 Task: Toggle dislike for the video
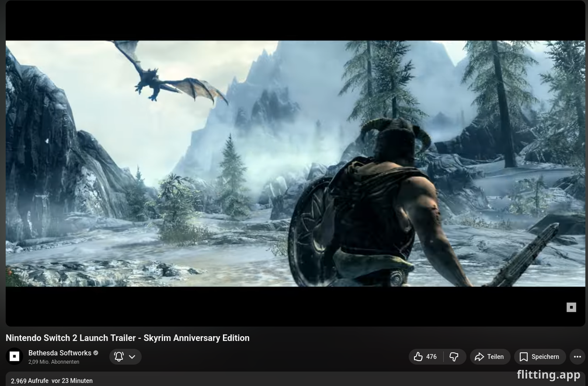click(454, 357)
